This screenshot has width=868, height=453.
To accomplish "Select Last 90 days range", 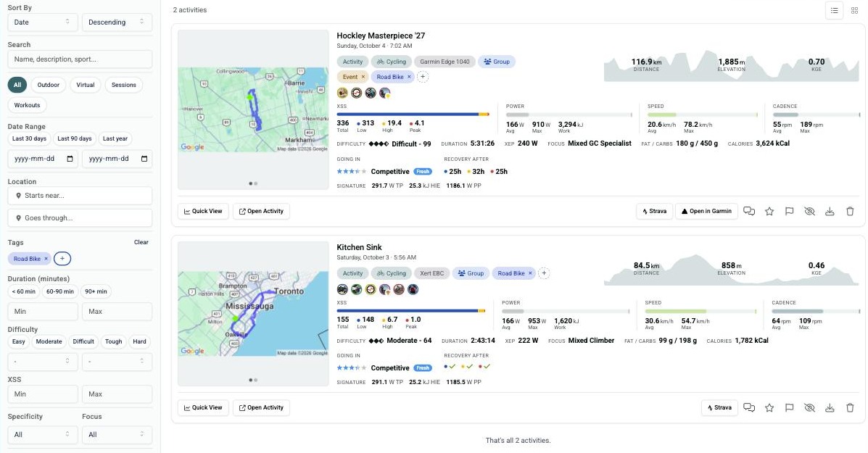I will (75, 139).
